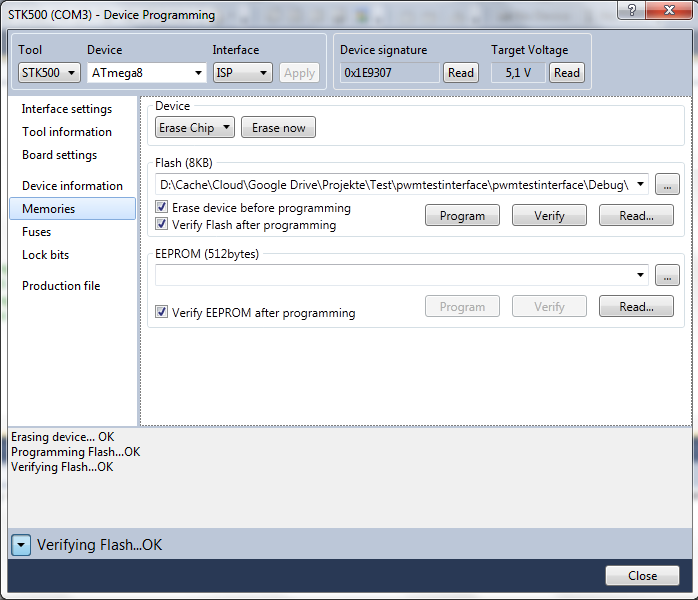Click the title bar X close button
This screenshot has height=600, width=698.
click(x=669, y=10)
